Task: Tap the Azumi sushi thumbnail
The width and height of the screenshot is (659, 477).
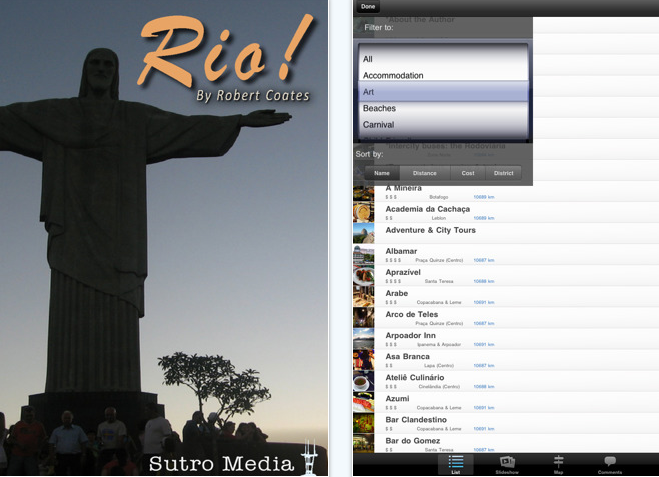Action: pos(364,401)
